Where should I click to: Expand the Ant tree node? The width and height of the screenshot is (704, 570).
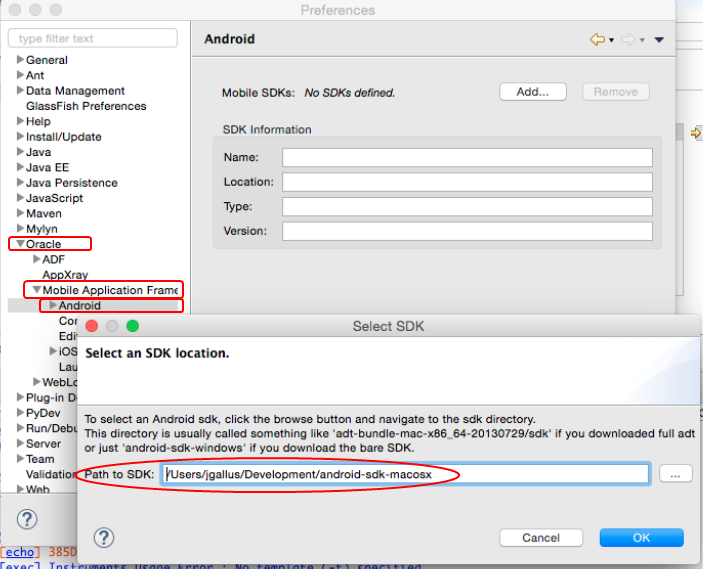point(20,75)
